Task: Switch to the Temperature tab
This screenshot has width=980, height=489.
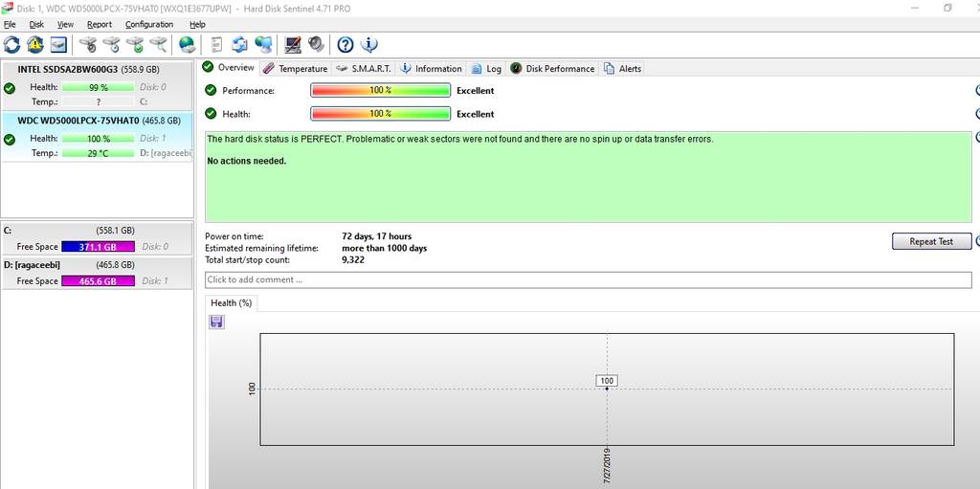Action: pos(295,68)
